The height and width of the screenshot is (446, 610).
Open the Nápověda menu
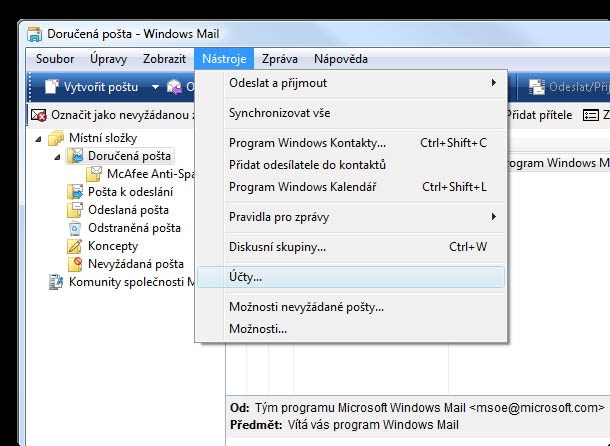click(341, 59)
